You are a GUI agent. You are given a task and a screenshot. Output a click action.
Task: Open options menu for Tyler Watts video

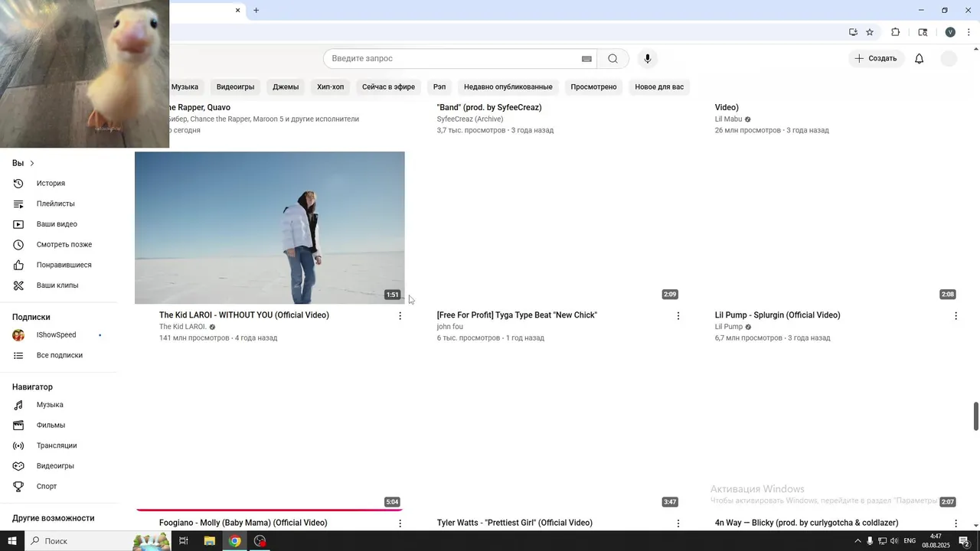[678, 523]
